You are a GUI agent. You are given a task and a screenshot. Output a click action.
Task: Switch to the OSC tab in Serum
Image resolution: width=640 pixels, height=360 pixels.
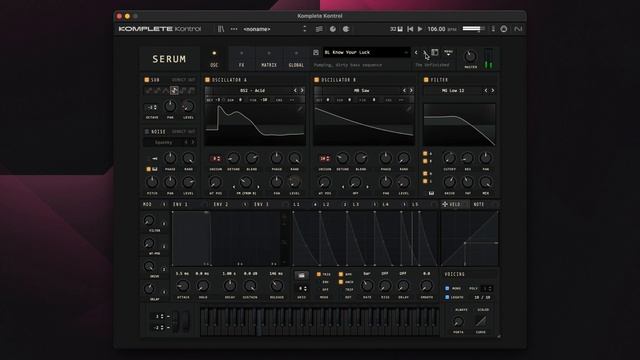point(214,59)
